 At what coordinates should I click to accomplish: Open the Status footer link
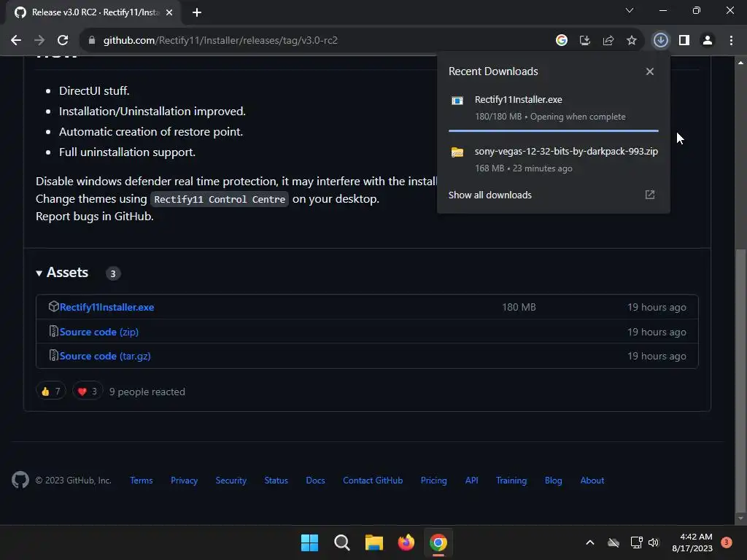tap(276, 481)
